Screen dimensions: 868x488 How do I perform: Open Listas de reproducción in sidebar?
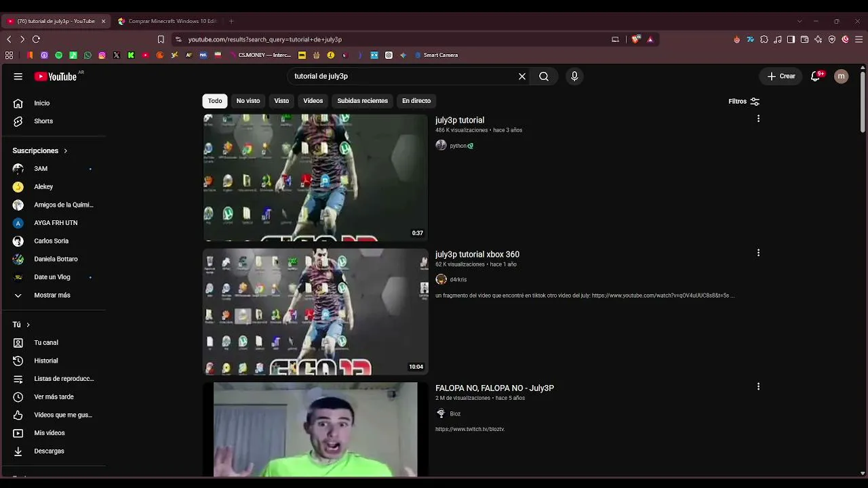pos(54,379)
